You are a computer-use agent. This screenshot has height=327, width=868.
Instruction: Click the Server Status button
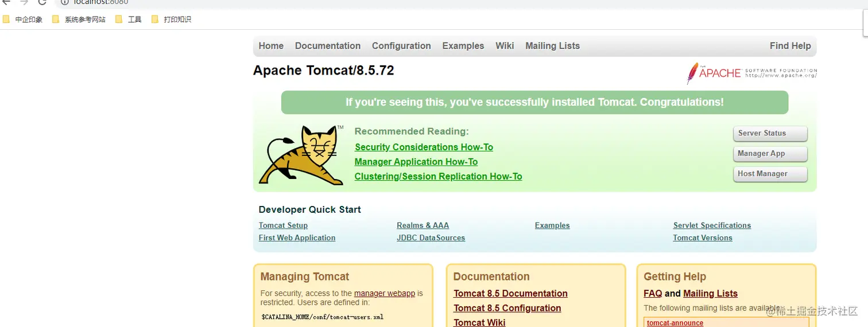pyautogui.click(x=770, y=134)
